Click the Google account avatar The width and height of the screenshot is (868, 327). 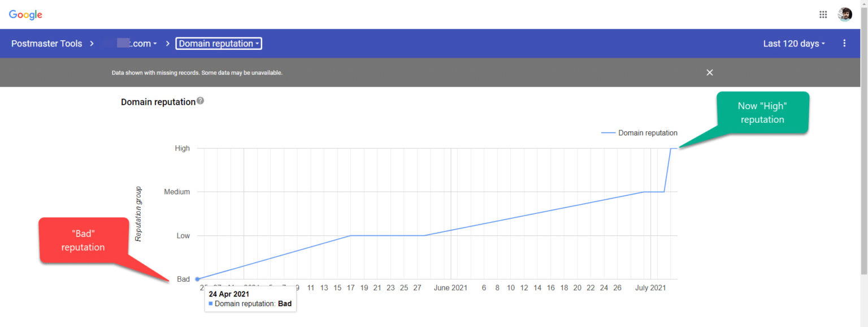coord(845,15)
